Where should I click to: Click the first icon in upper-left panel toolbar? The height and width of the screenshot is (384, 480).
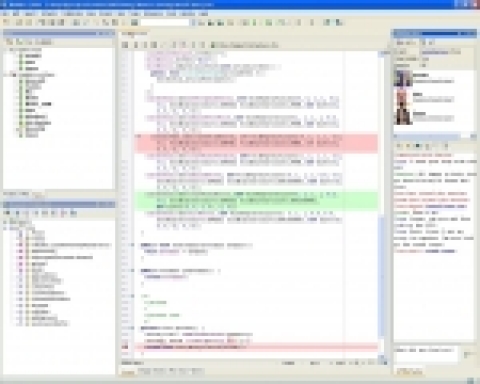[x=9, y=42]
